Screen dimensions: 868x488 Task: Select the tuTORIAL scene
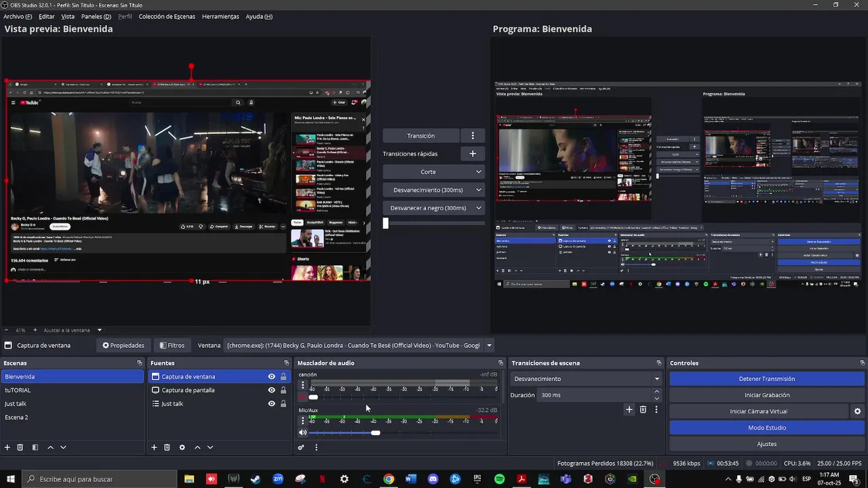click(72, 390)
